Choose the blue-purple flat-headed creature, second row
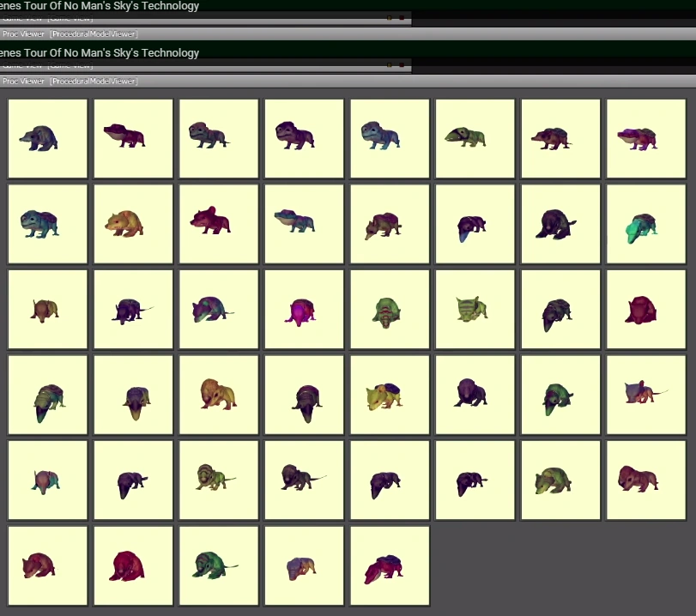The image size is (696, 616). [304, 224]
